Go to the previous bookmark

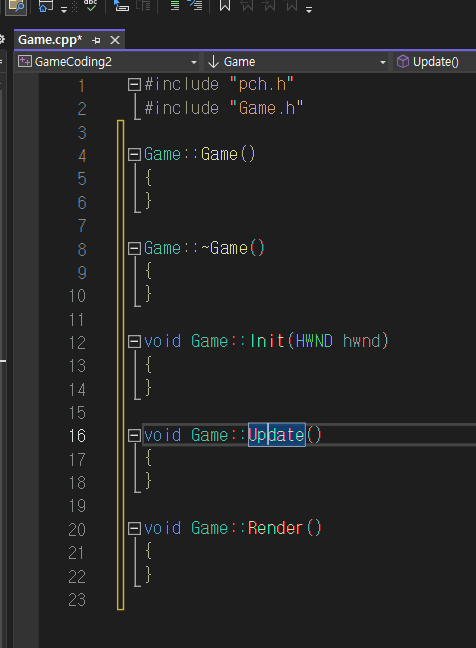coord(247,6)
